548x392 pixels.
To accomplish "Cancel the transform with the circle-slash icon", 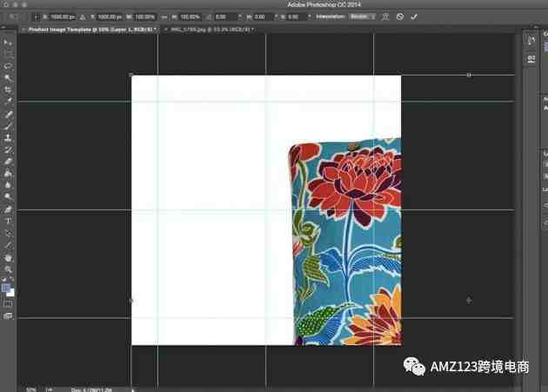I will (x=400, y=17).
